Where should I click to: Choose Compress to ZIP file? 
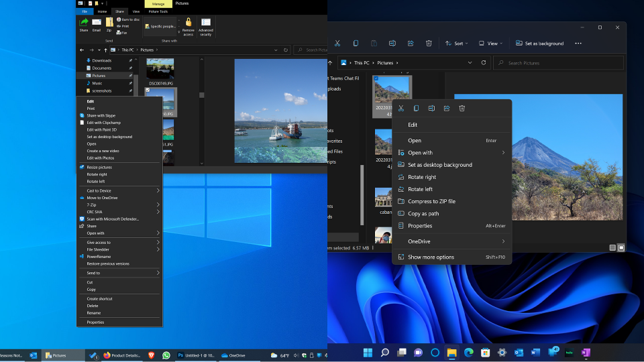click(x=431, y=201)
